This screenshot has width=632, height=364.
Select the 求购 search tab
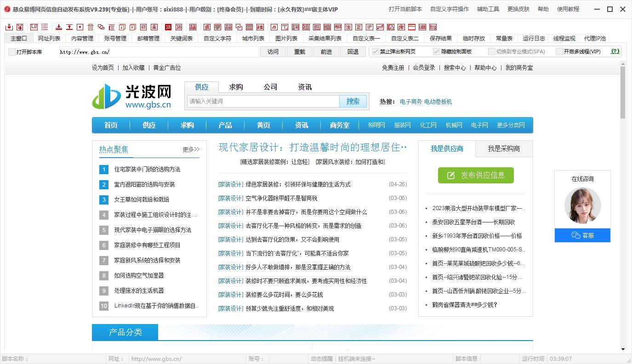point(236,87)
